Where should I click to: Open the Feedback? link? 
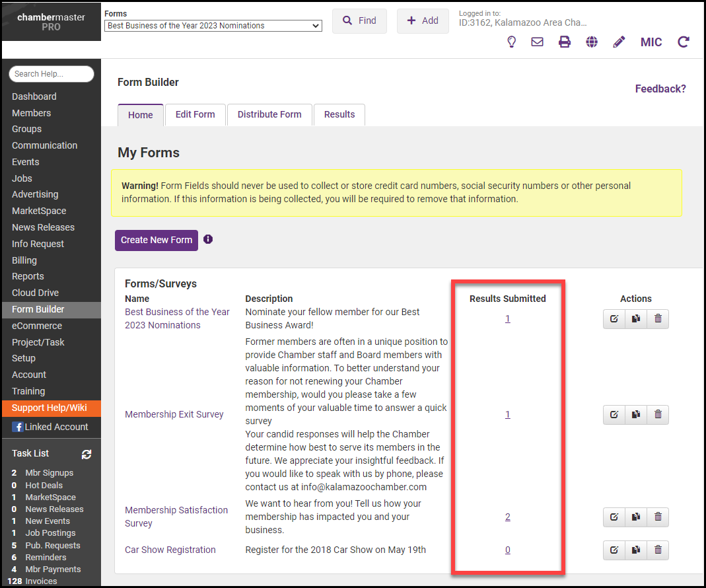[660, 89]
